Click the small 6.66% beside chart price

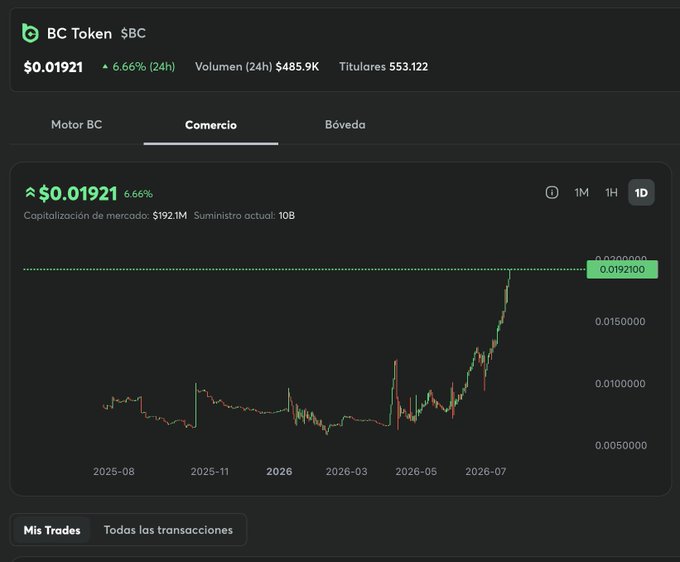coord(138,194)
